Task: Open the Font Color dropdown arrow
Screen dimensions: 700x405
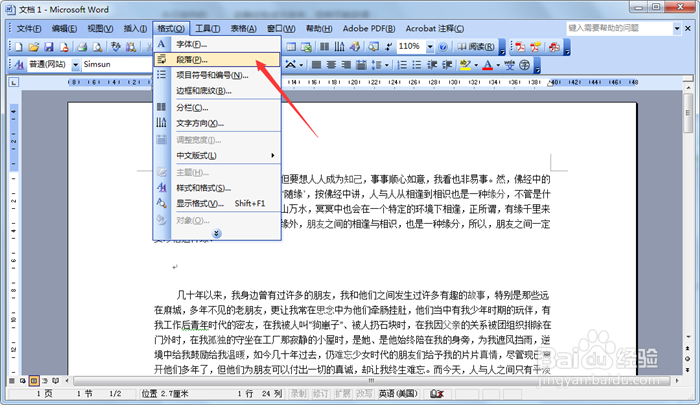Action: click(x=498, y=65)
